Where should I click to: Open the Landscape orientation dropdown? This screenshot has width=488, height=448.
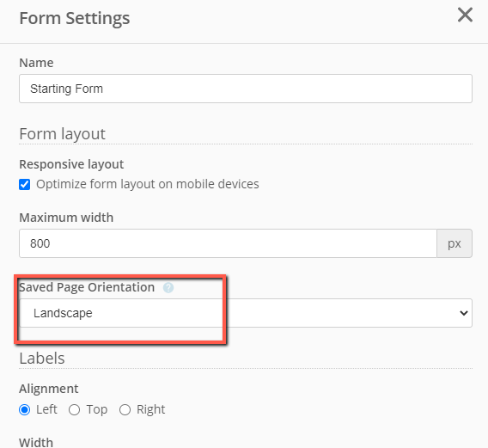[x=246, y=313]
